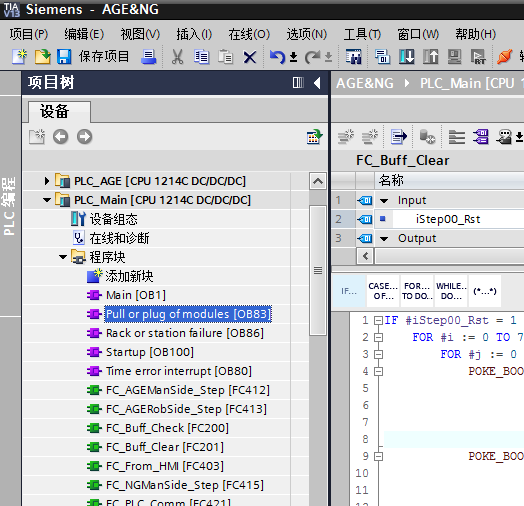The height and width of the screenshot is (506, 524).
Task: Click the New project toolbar icon
Action: 19,56
